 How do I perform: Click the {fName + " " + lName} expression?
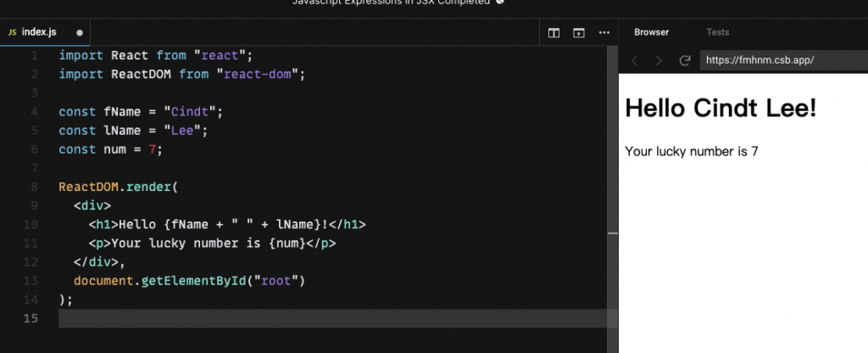coord(242,225)
